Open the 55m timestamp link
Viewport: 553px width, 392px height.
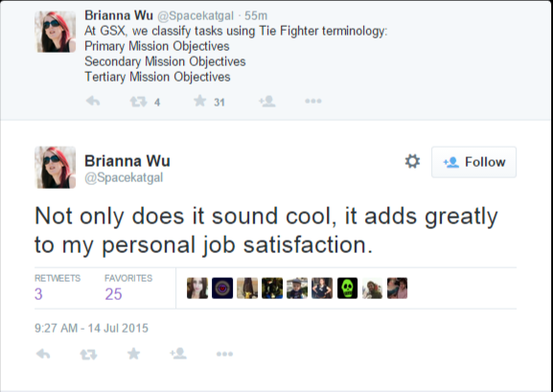tap(256, 16)
